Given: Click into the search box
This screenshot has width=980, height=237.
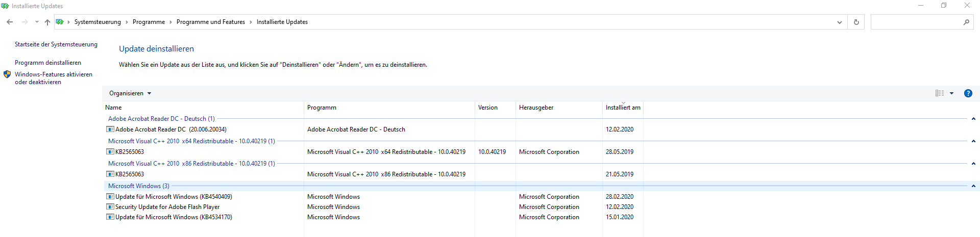Looking at the screenshot, I should coord(916,22).
